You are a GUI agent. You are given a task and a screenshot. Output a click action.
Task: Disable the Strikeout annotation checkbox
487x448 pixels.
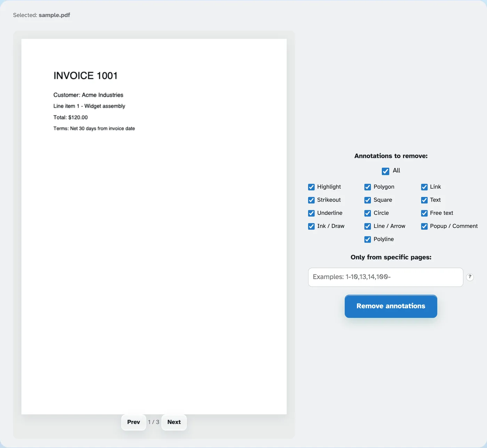point(311,200)
